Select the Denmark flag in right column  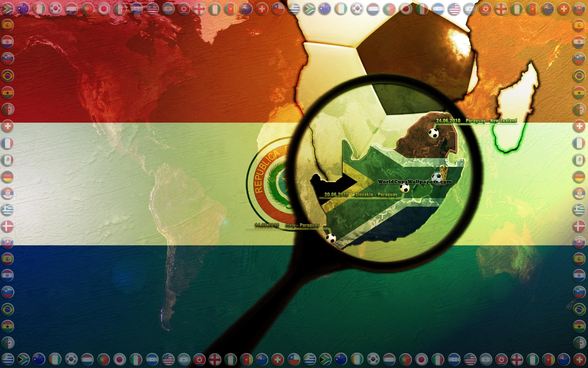pos(579,227)
